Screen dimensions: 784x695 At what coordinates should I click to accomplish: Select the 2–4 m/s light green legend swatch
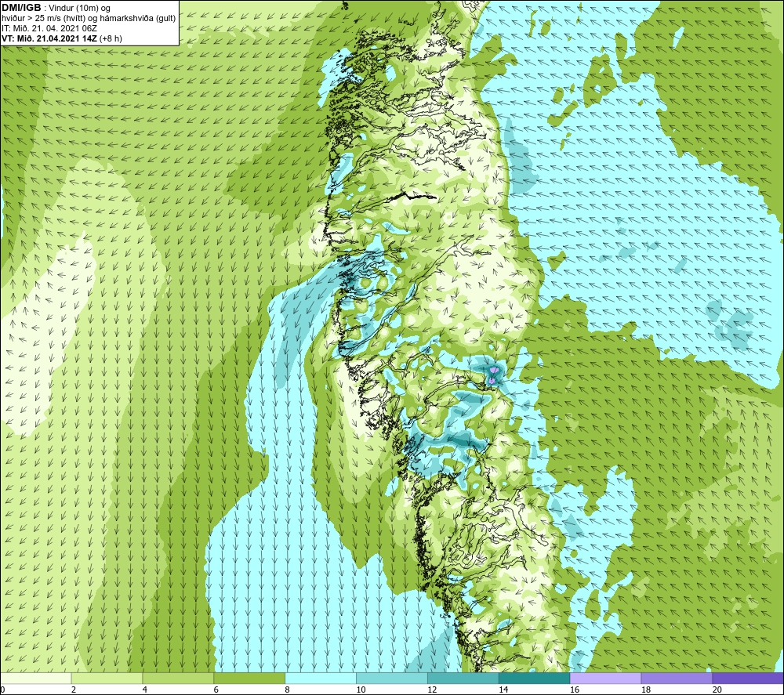tap(107, 678)
